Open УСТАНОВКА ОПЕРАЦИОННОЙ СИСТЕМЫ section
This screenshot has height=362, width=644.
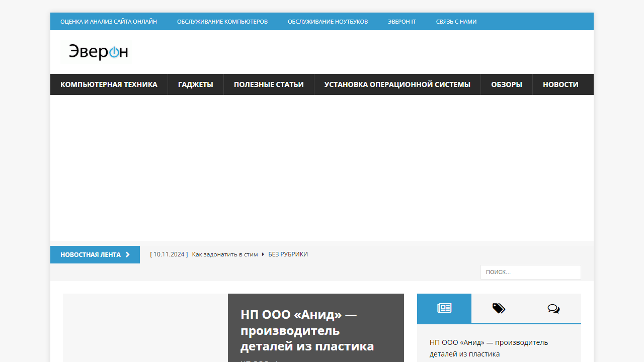tap(397, 84)
